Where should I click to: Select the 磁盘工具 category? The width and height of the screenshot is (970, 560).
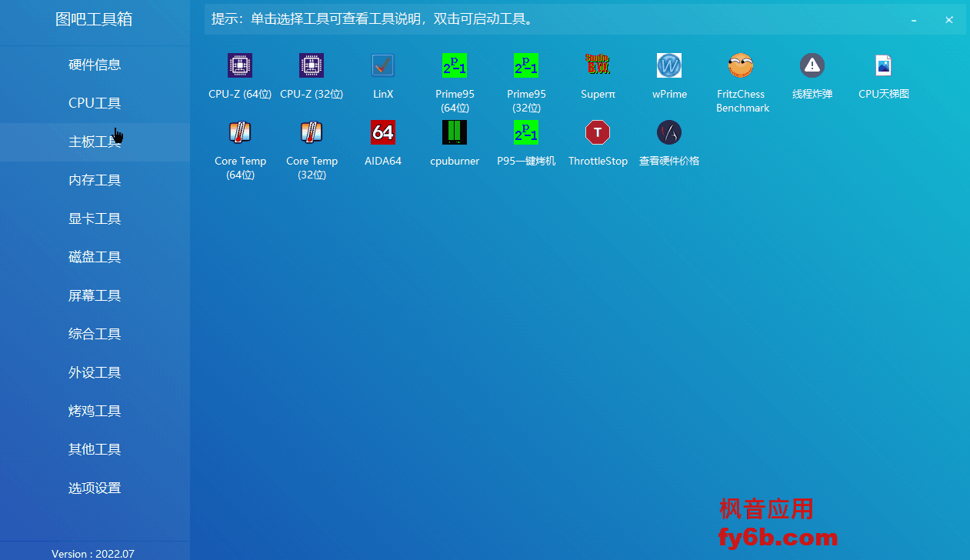(95, 257)
